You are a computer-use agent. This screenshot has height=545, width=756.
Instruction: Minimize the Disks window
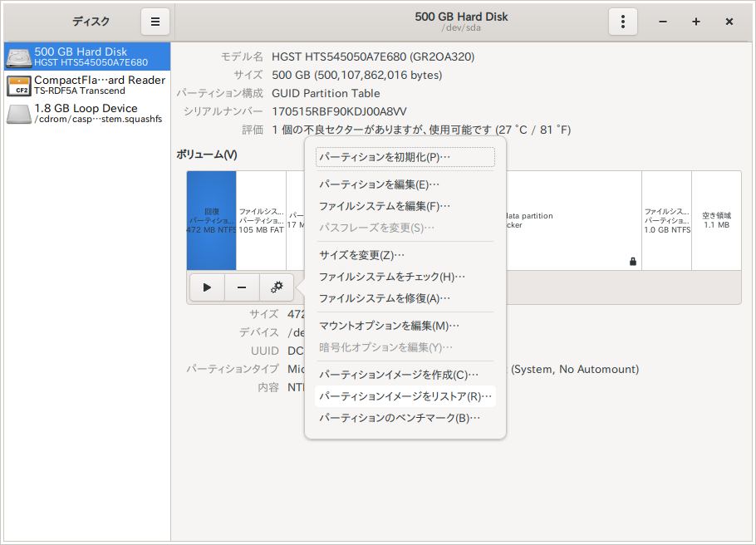[x=663, y=22]
